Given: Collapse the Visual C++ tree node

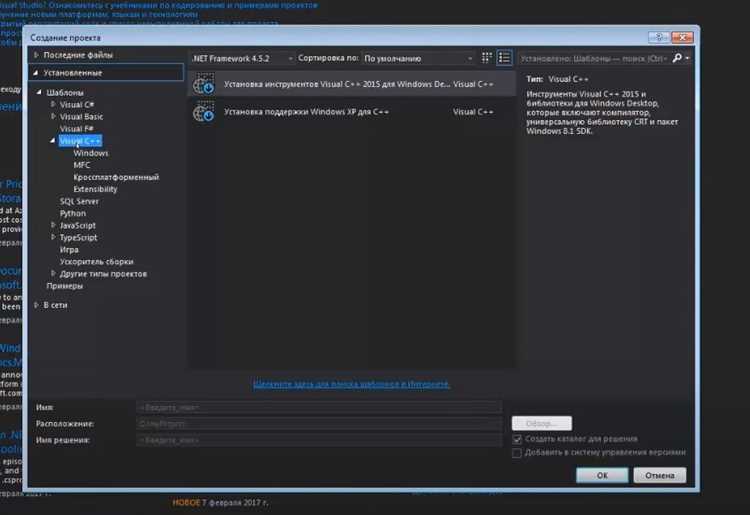Looking at the screenshot, I should coord(52,141).
